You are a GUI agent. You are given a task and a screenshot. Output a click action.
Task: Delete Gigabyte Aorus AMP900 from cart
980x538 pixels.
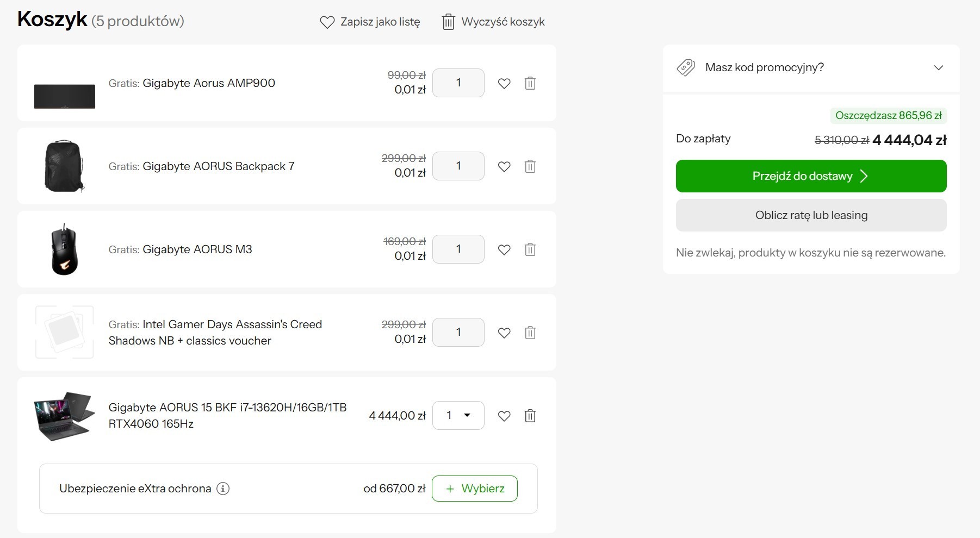pos(530,83)
